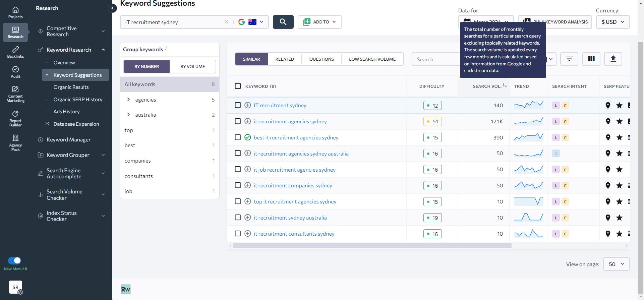This screenshot has height=300, width=644.
Task: Collapse Keyword Research menu
Action: pyautogui.click(x=72, y=50)
